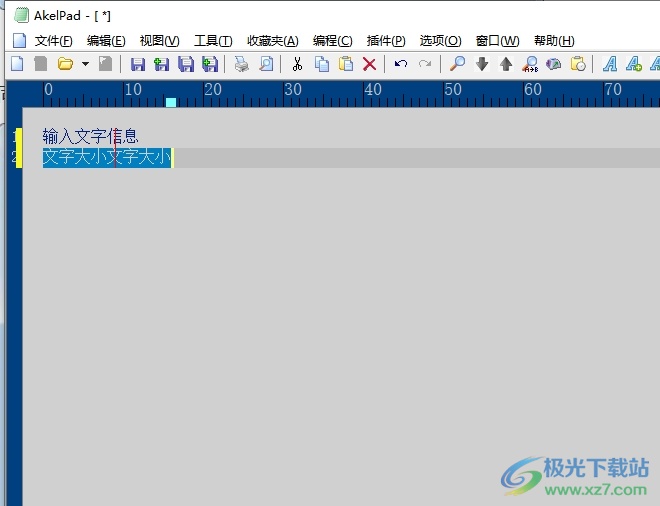This screenshot has width=660, height=506.
Task: Open the 收藏夹(A) menu
Action: click(x=273, y=41)
